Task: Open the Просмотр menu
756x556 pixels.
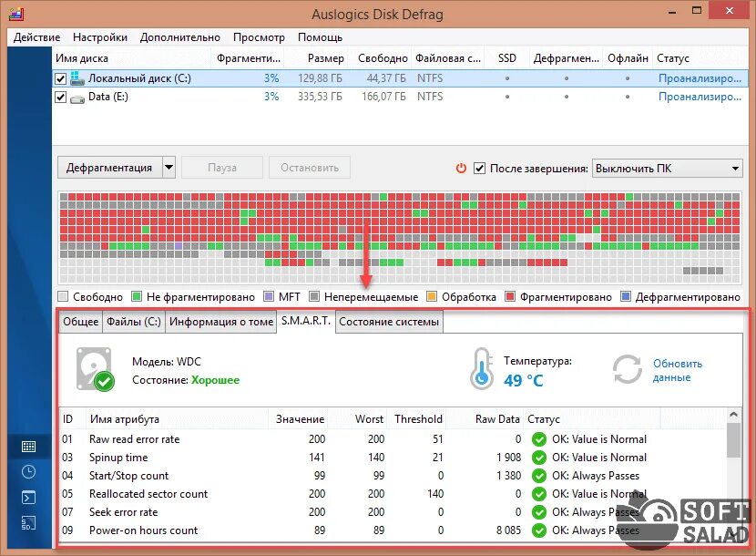Action: coord(259,37)
